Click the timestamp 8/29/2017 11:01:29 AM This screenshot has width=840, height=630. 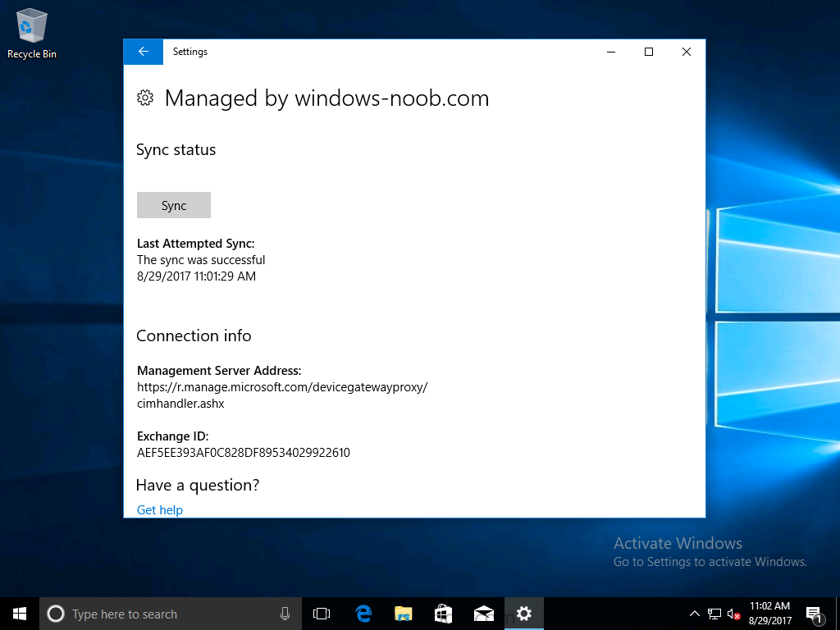coord(196,276)
